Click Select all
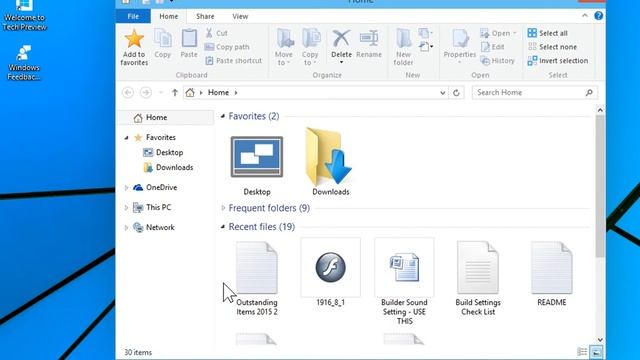Screen dimensions: 640x360 coord(547,33)
